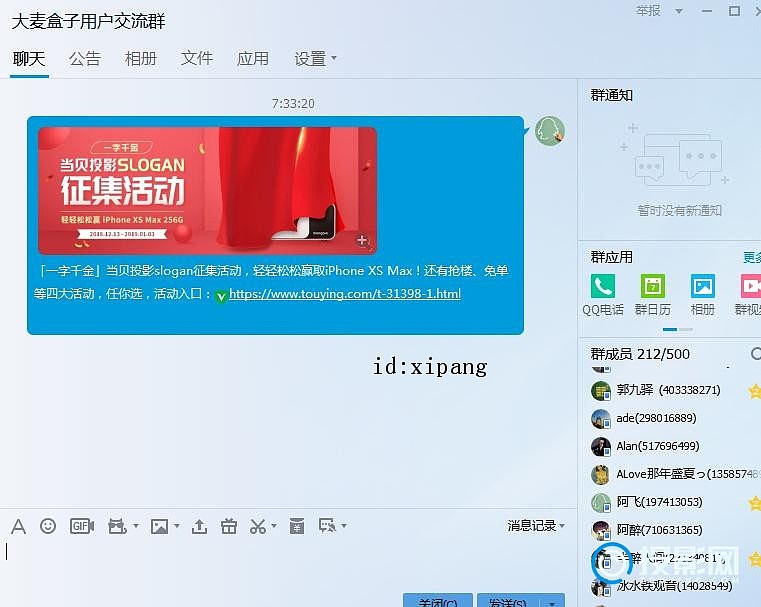Screen dimensions: 761x607
Task: Expand the 设置 dropdown menu
Action: click(x=315, y=59)
